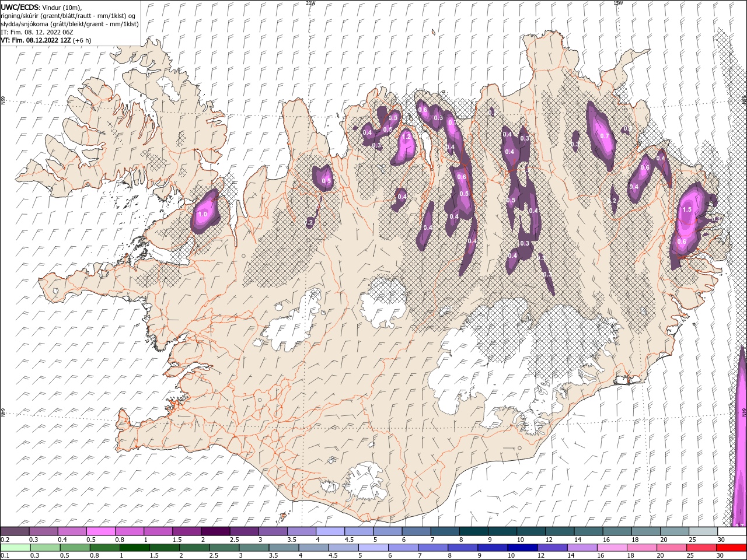This screenshot has width=747, height=560.
Task: Pick the bottom legend swatch labeled 14
Action: coord(582,548)
